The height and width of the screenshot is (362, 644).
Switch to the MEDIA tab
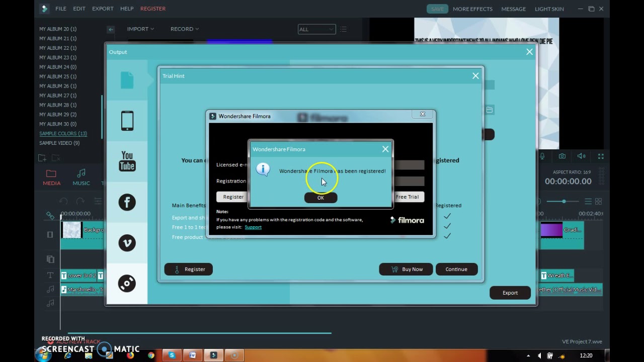(x=51, y=178)
